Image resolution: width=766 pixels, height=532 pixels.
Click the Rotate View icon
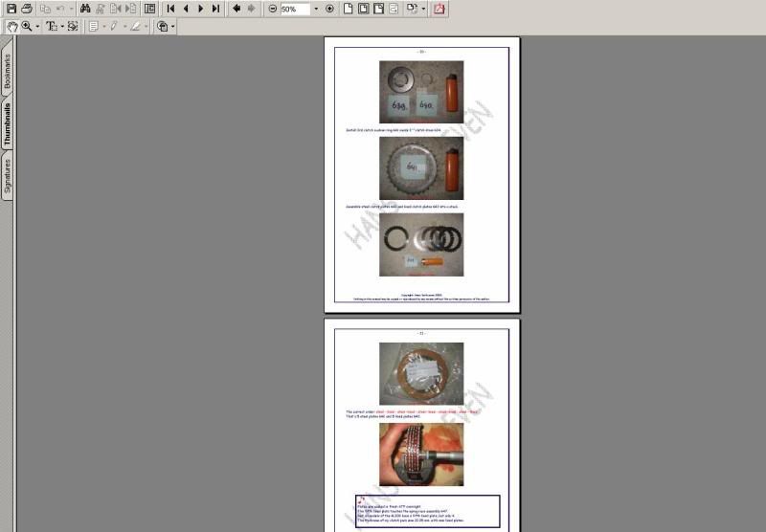tap(413, 9)
